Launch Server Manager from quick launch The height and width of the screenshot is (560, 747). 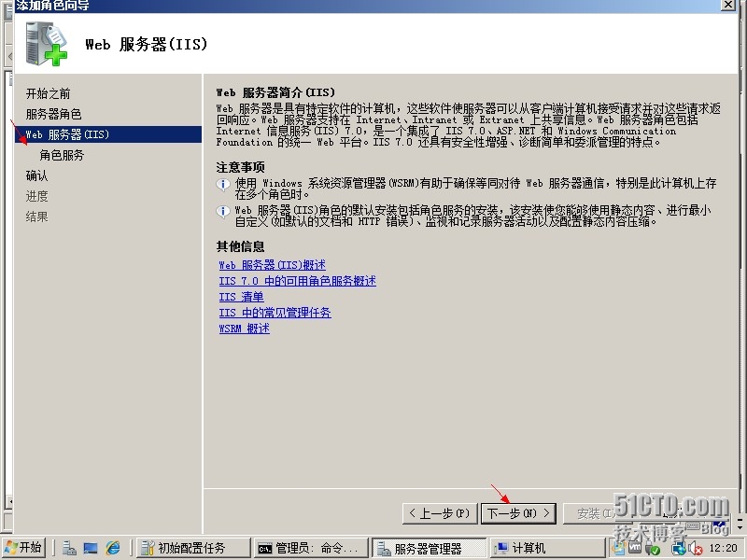[69, 548]
